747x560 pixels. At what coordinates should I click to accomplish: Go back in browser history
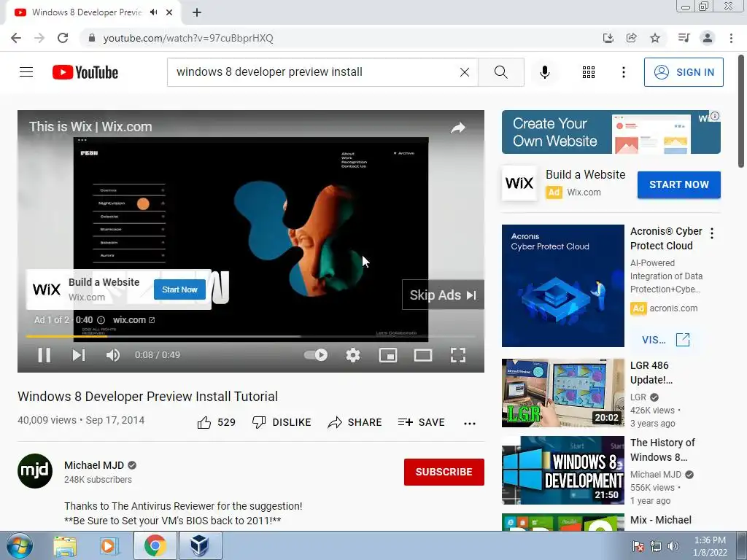point(16,38)
